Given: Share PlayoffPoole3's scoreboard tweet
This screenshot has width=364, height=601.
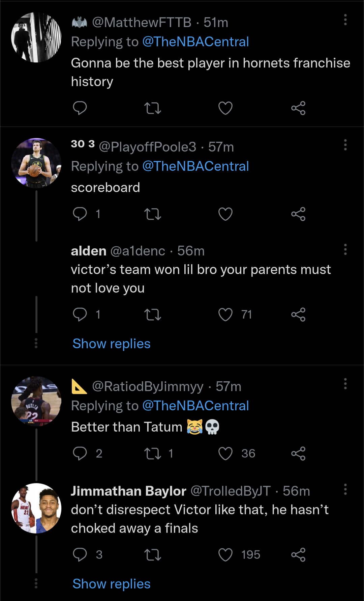Looking at the screenshot, I should click(298, 214).
